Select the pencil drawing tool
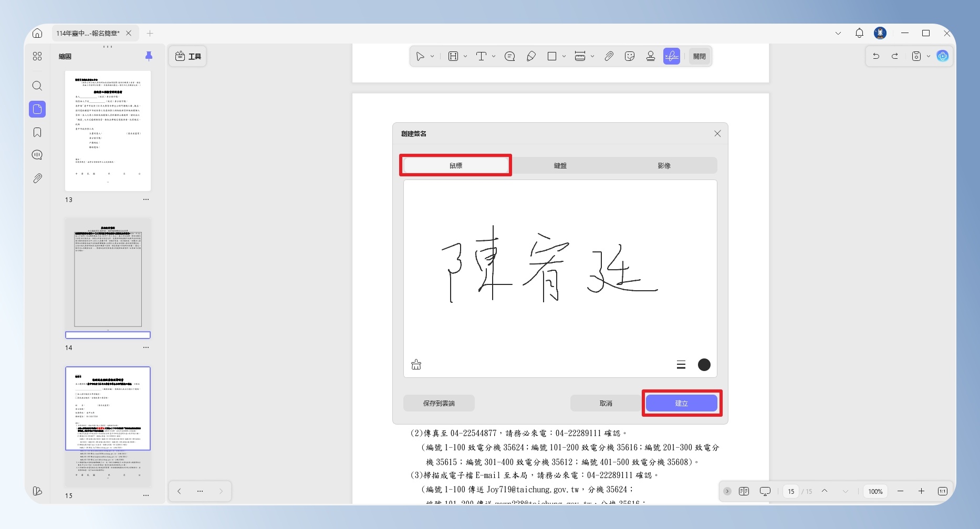 tap(531, 56)
